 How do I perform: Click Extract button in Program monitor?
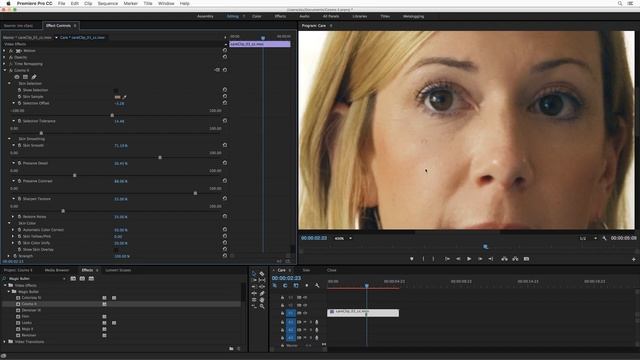coord(515,259)
